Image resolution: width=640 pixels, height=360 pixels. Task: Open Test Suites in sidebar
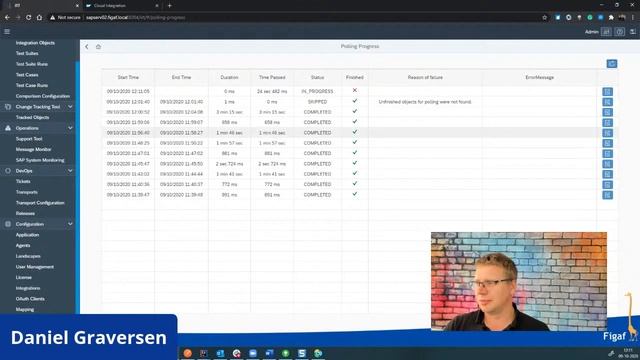coord(27,53)
